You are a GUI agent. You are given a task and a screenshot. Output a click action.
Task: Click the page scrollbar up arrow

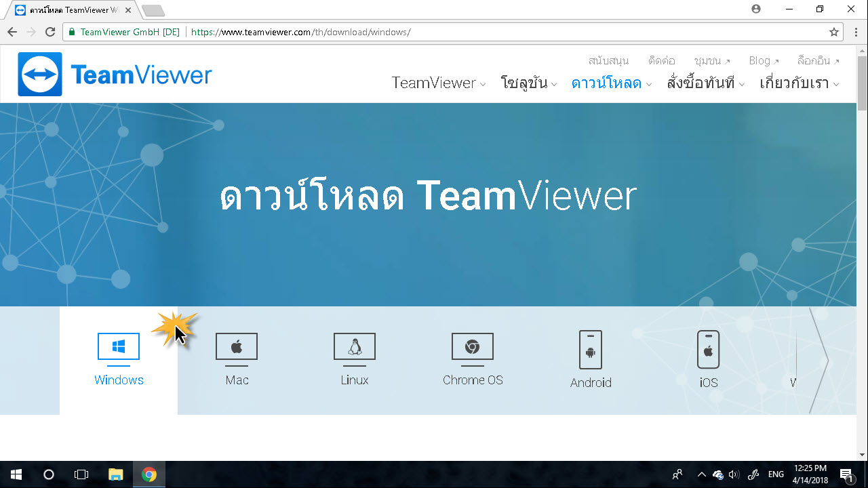[862, 51]
